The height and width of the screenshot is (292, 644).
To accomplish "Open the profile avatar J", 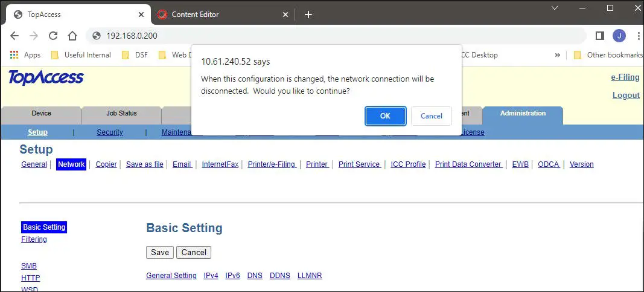I will (x=619, y=36).
